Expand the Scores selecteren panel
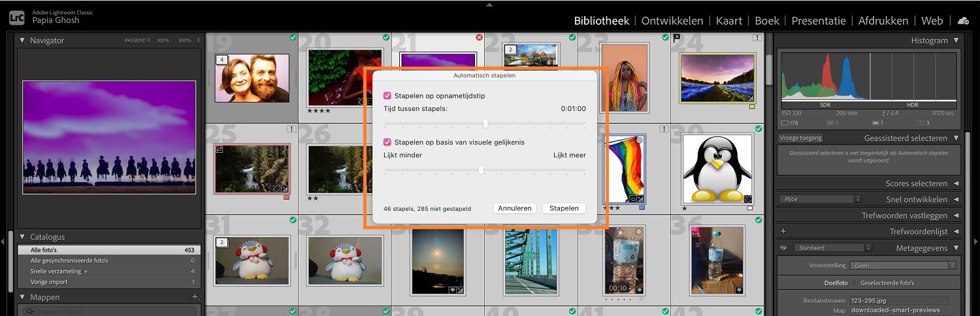 [956, 184]
